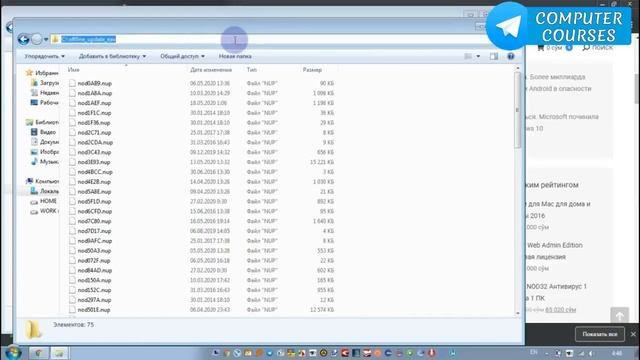This screenshot has height=360, width=640.
Task: Click the Изображения library icon
Action: pyautogui.click(x=34, y=152)
